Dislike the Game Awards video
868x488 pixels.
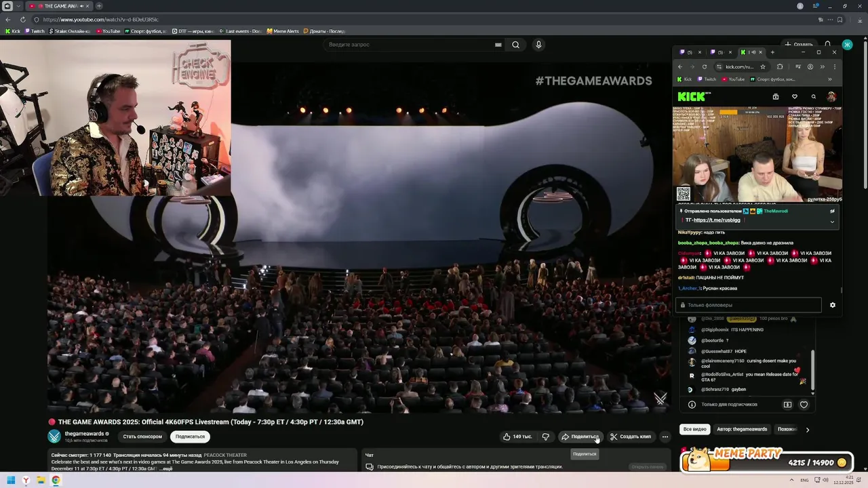[545, 436]
